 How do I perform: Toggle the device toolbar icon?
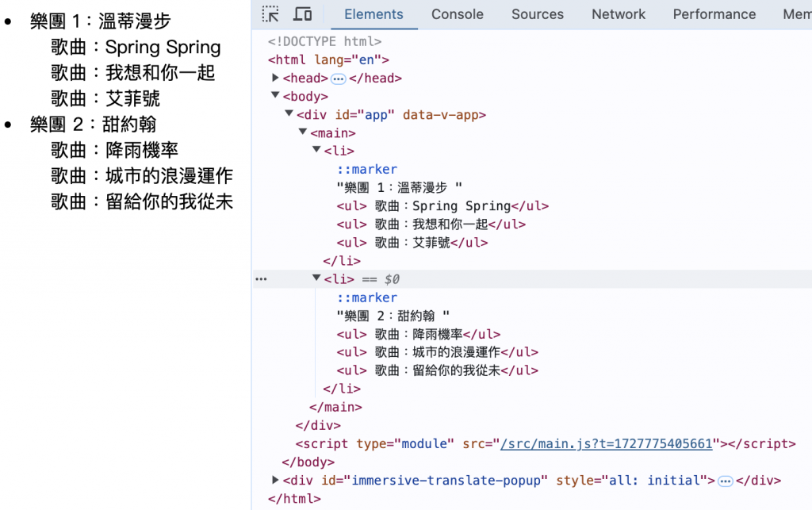(x=302, y=14)
